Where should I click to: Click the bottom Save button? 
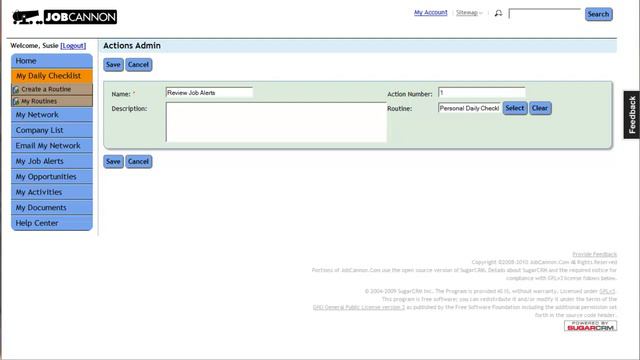coord(113,162)
